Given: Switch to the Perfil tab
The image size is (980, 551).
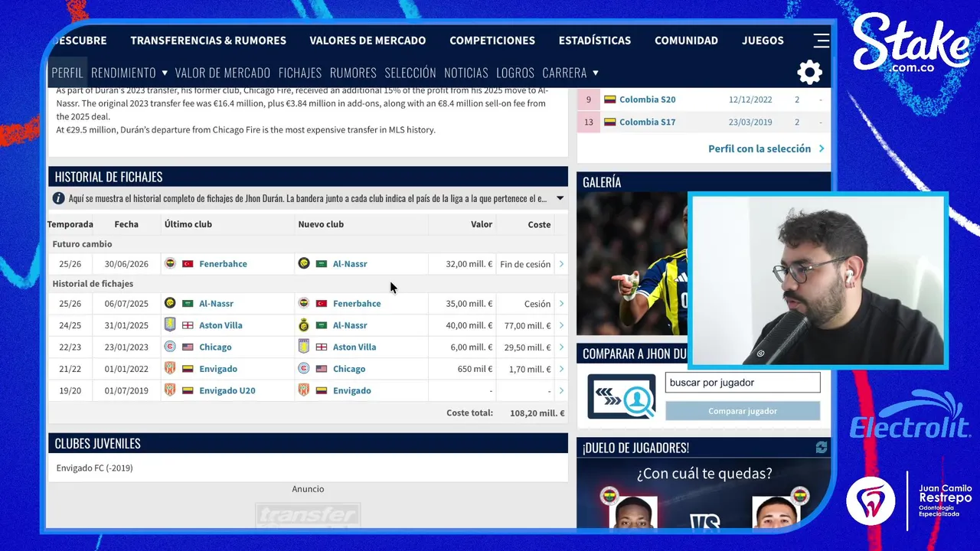Looking at the screenshot, I should [x=67, y=73].
